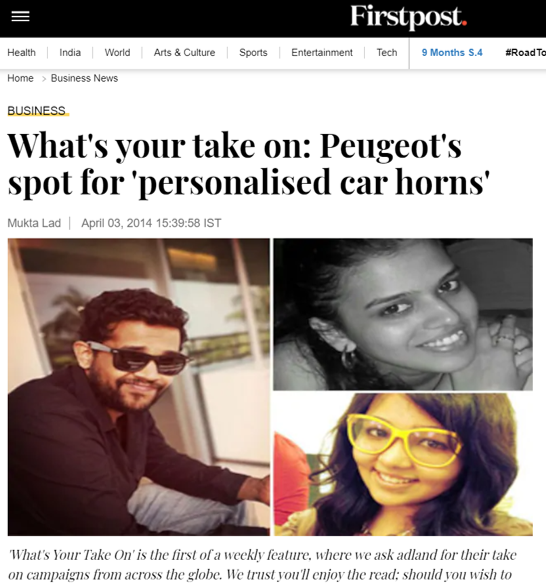Open the #RoadTo trending link
546x586 pixels.
click(525, 53)
